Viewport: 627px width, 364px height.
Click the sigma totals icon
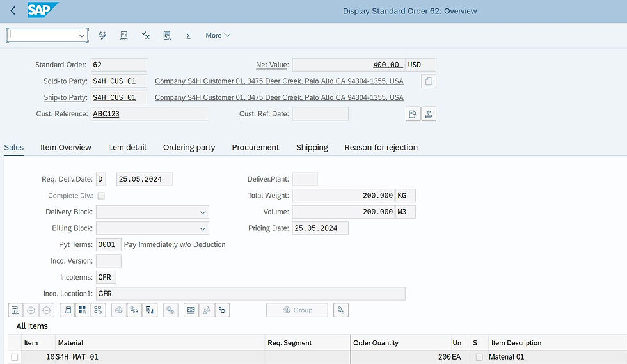pos(188,36)
